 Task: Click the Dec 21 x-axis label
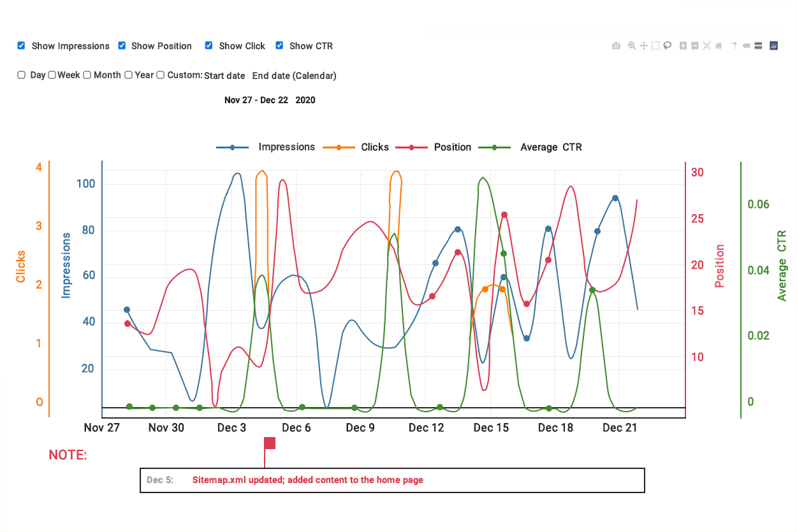[620, 428]
